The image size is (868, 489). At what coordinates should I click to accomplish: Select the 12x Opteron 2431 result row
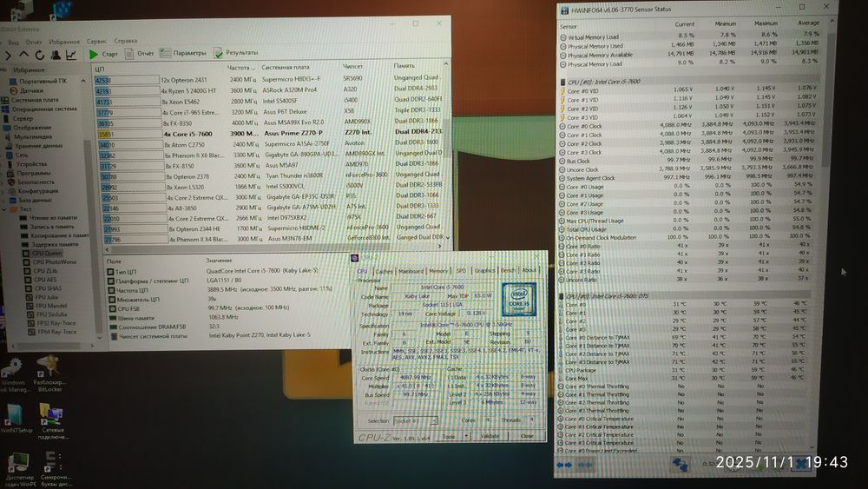point(268,79)
